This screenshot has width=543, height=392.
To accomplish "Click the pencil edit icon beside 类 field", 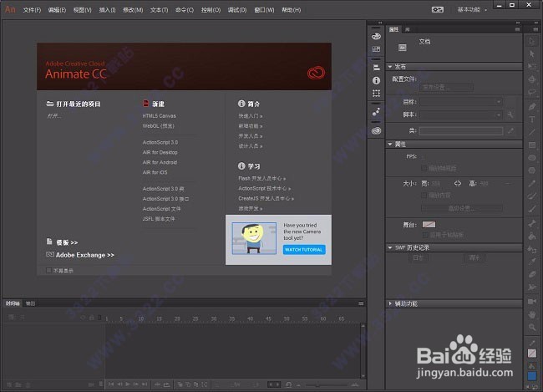I will (510, 130).
